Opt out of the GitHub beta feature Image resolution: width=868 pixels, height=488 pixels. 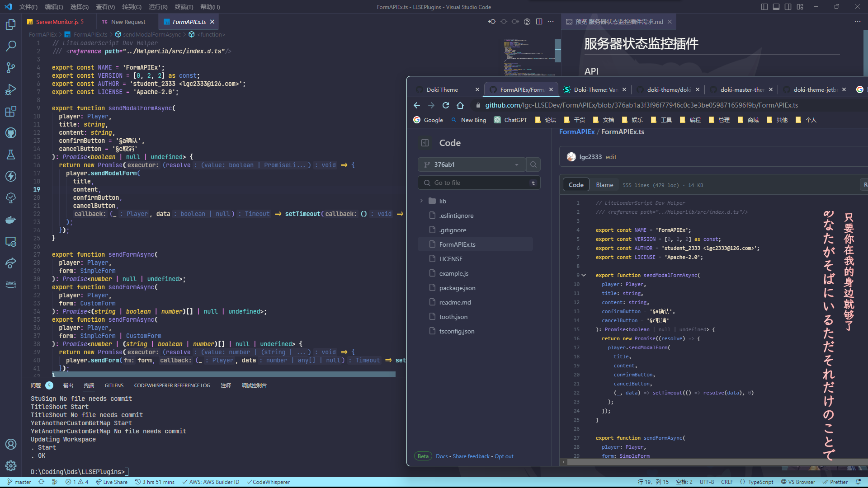pos(504,456)
